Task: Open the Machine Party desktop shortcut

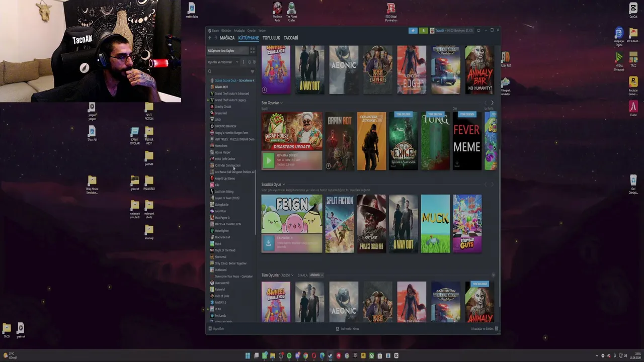Action: click(x=277, y=12)
